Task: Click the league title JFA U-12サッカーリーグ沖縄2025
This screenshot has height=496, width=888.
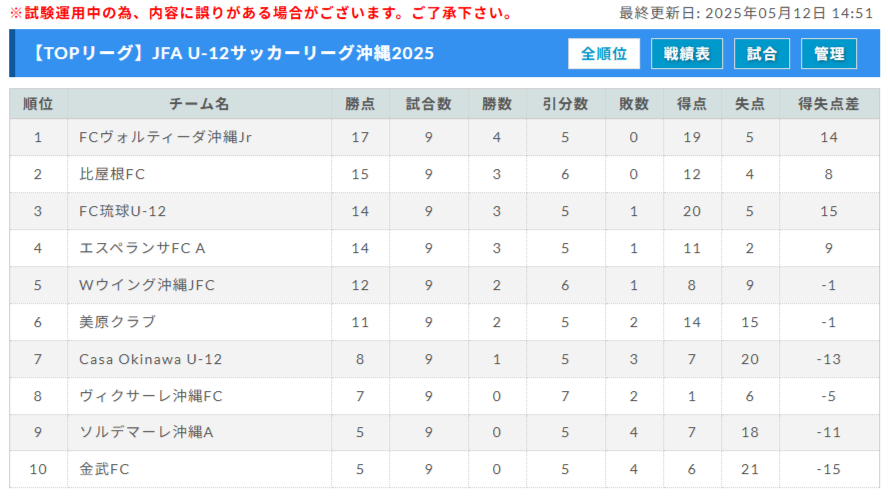Action: pos(231,53)
